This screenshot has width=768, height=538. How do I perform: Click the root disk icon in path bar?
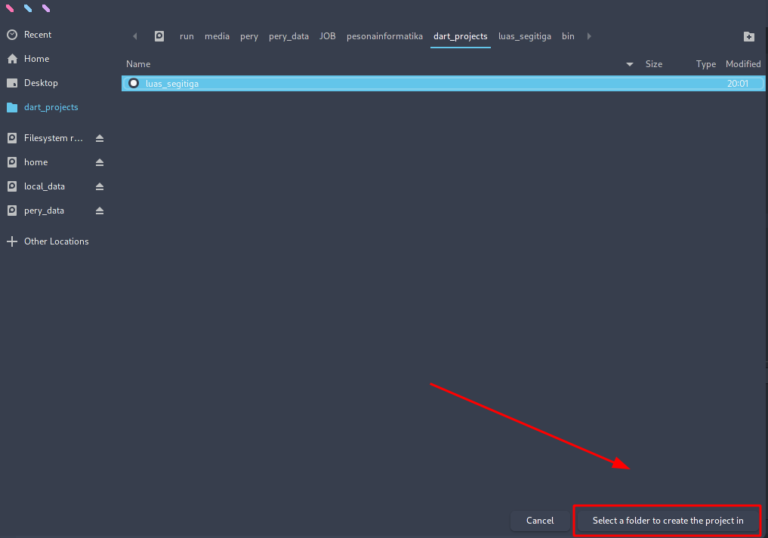click(159, 36)
